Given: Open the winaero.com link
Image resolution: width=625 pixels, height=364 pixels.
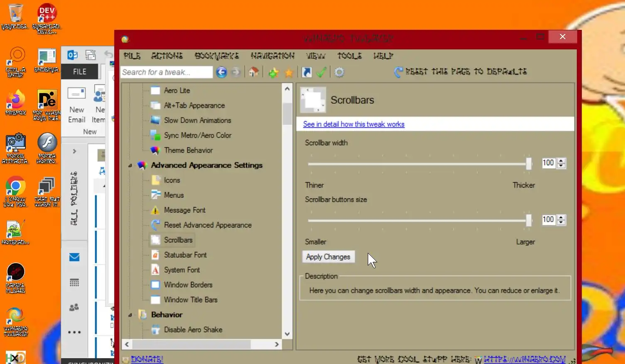Looking at the screenshot, I should (x=524, y=359).
